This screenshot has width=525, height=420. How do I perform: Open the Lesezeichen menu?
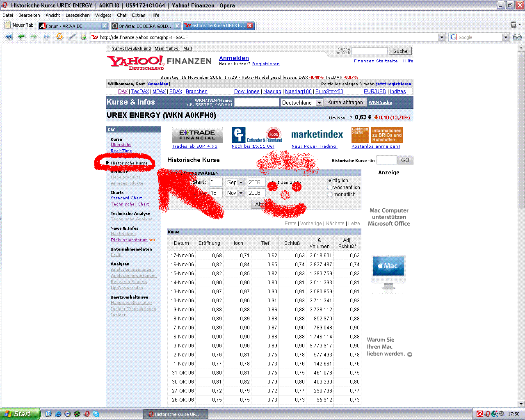pos(78,15)
